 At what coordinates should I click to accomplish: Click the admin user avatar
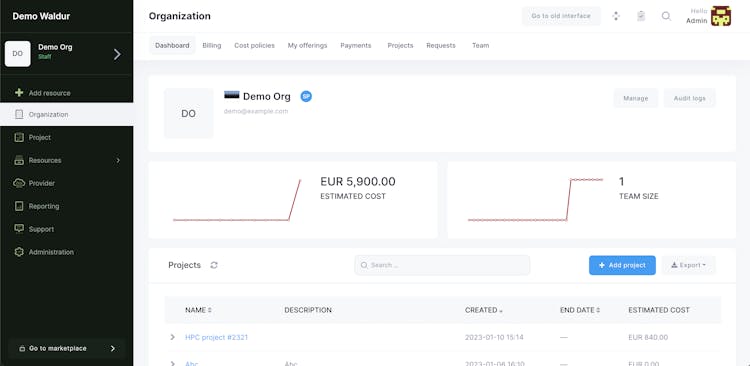720,16
